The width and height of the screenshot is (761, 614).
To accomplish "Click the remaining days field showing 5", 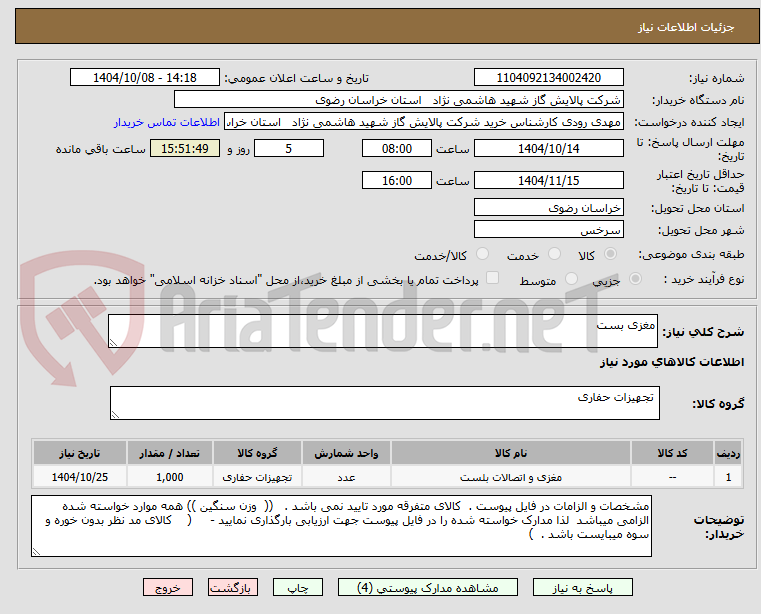I will pyautogui.click(x=289, y=149).
